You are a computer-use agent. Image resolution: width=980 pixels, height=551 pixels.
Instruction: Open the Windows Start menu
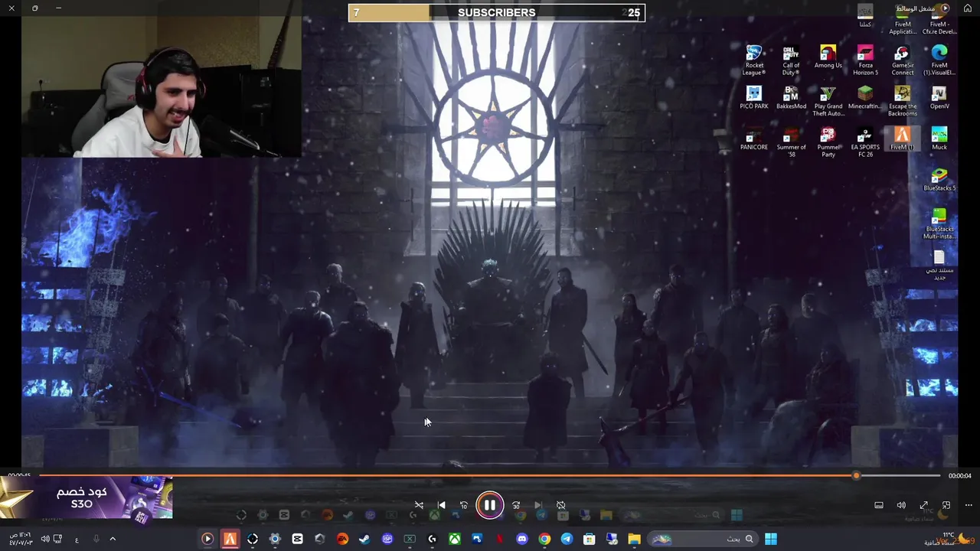point(771,539)
